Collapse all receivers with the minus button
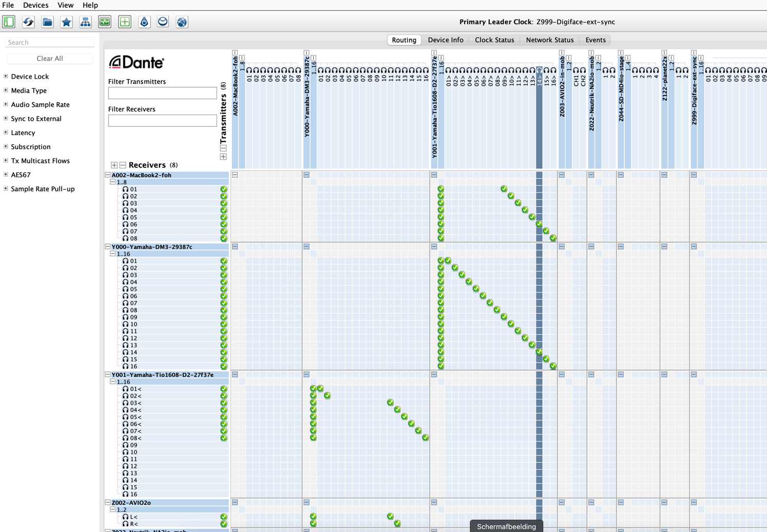Viewport: 767px width, 532px height. click(x=123, y=165)
